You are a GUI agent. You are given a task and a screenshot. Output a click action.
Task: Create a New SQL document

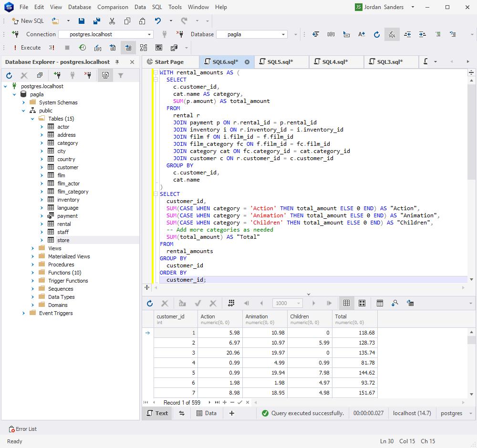tap(28, 21)
